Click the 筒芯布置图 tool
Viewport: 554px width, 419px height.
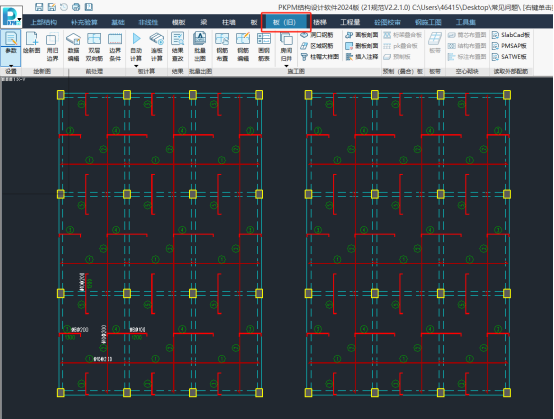tap(467, 35)
